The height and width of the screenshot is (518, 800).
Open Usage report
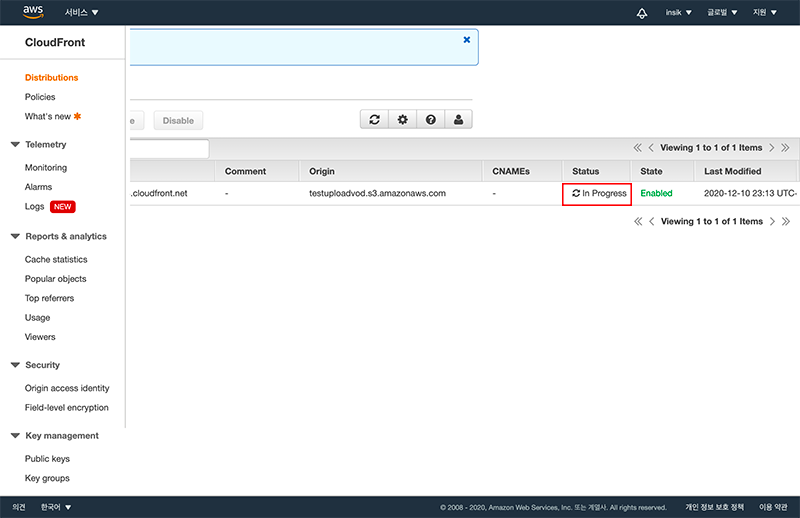coord(37,317)
